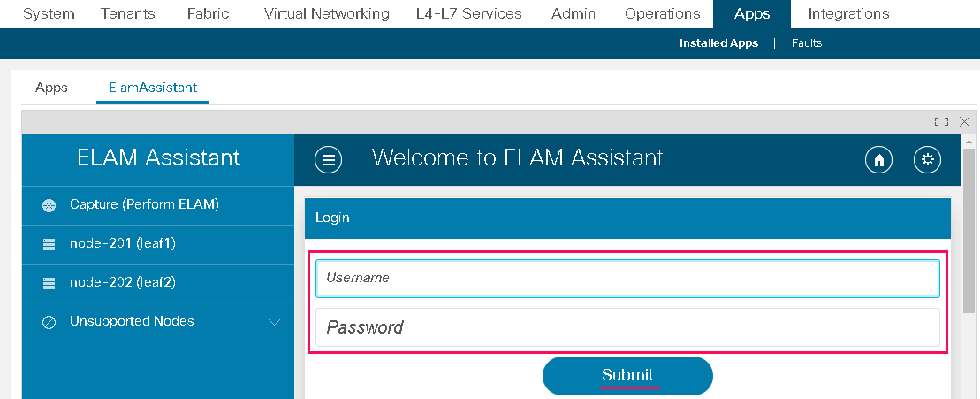Viewport: 980px width, 399px height.
Task: Open the gear settings icon
Action: pyautogui.click(x=928, y=160)
